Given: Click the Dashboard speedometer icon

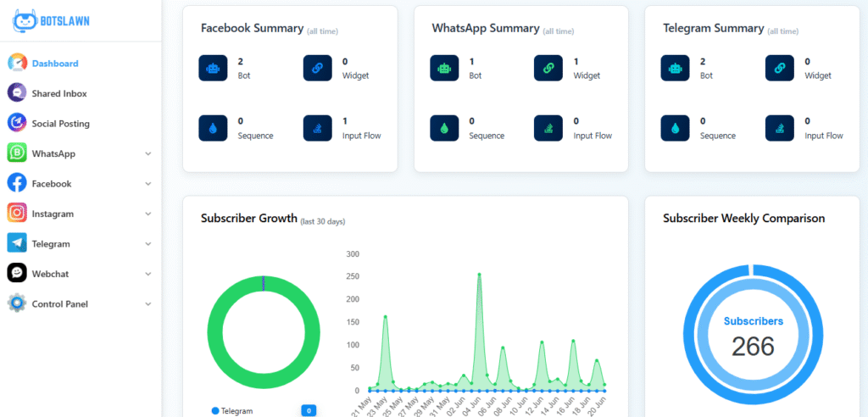Looking at the screenshot, I should click(17, 64).
